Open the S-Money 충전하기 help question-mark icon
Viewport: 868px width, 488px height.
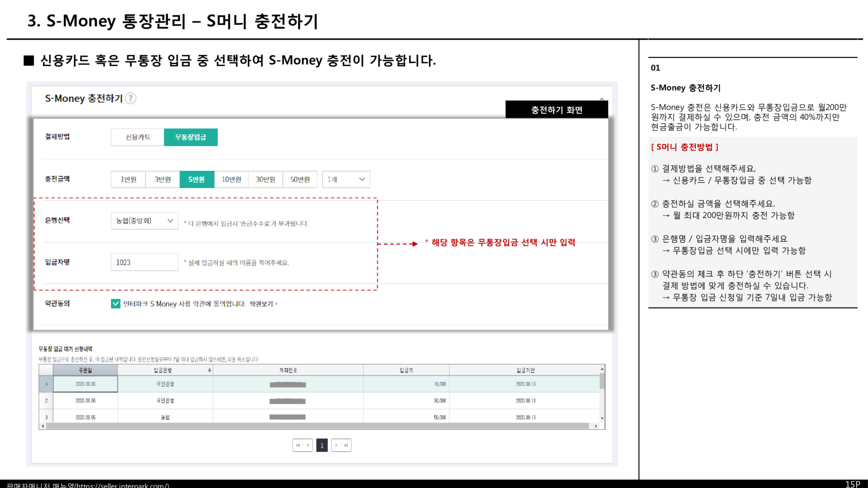pyautogui.click(x=131, y=98)
